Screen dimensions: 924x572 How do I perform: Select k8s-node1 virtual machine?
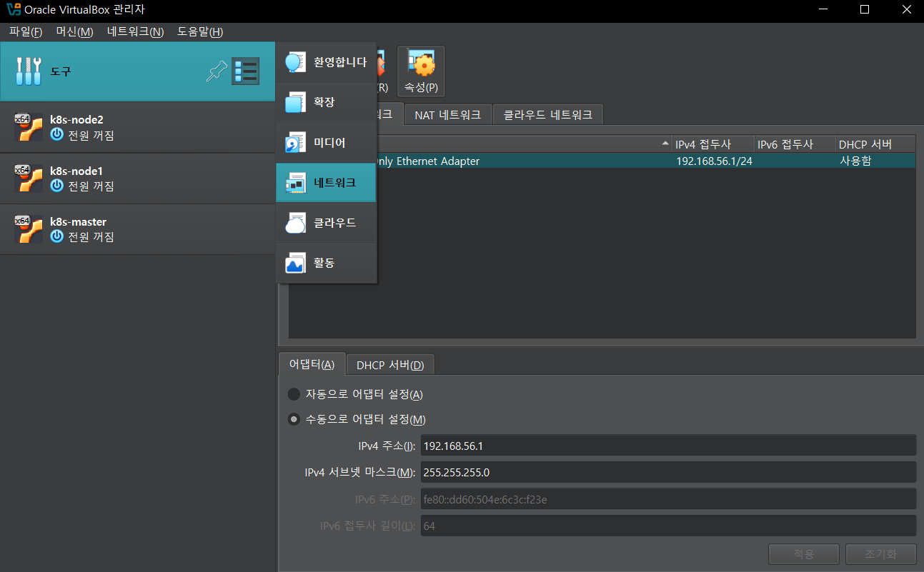[x=137, y=179]
